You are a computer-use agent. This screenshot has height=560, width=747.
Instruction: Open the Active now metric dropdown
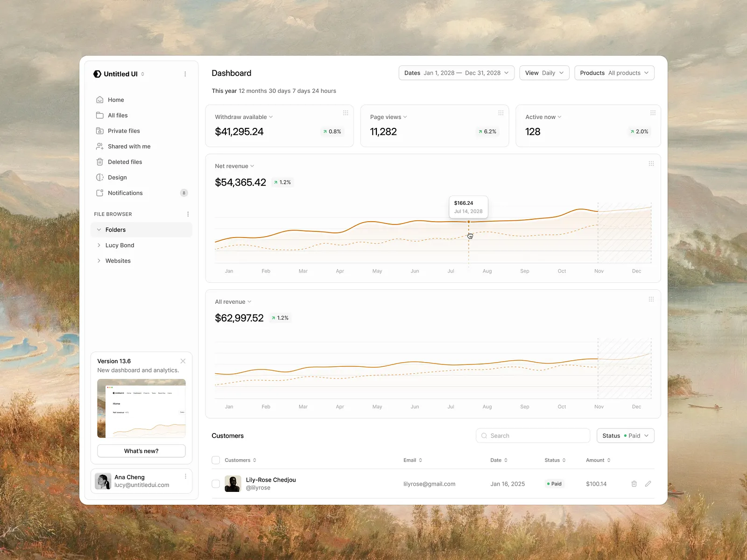tap(543, 117)
